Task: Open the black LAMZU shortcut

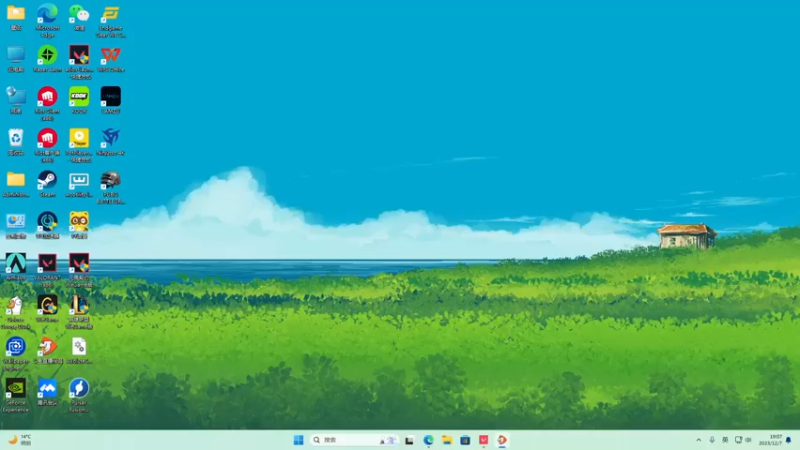Action: coord(111,100)
